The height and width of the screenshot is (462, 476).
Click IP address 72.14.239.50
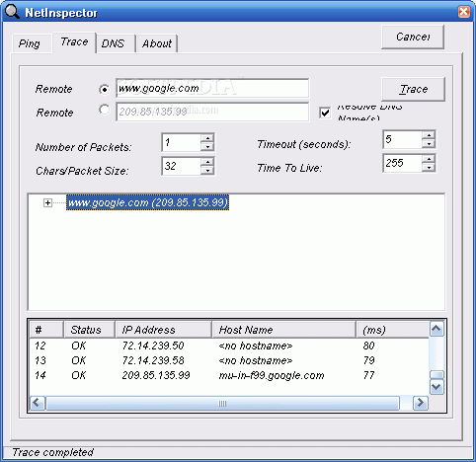153,346
